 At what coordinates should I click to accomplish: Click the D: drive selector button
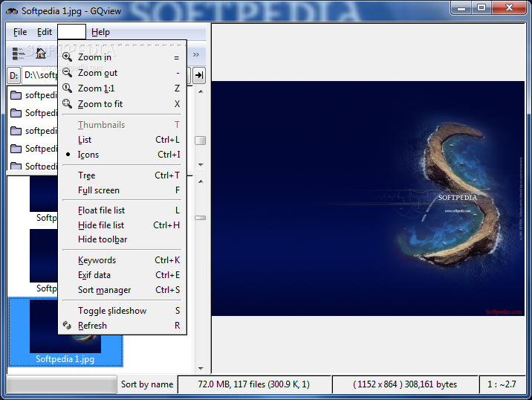[13, 75]
